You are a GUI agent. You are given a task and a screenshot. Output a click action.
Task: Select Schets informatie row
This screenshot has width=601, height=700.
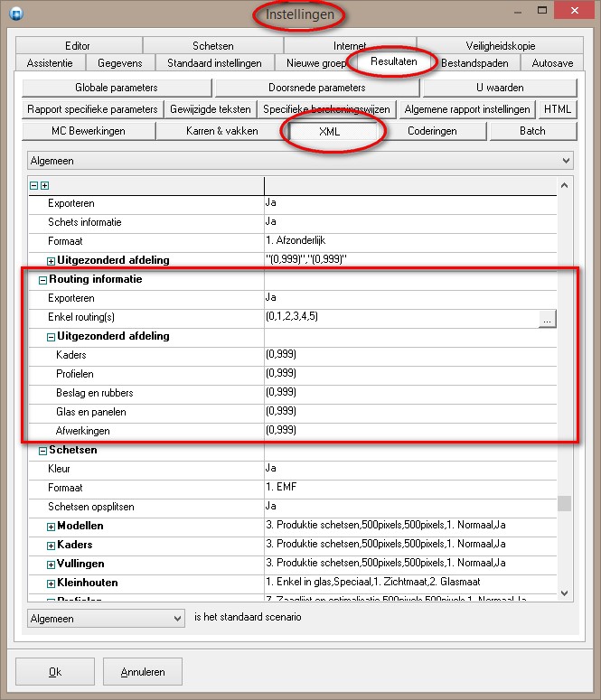[x=293, y=222]
